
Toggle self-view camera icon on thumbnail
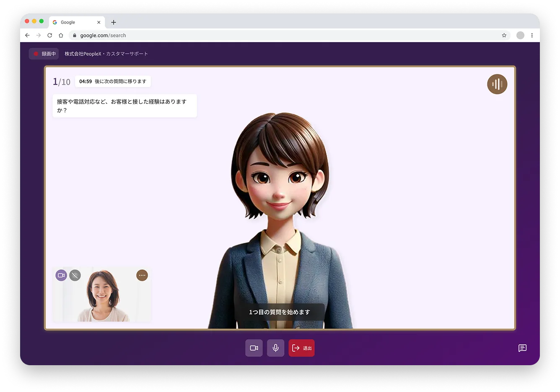pyautogui.click(x=61, y=275)
